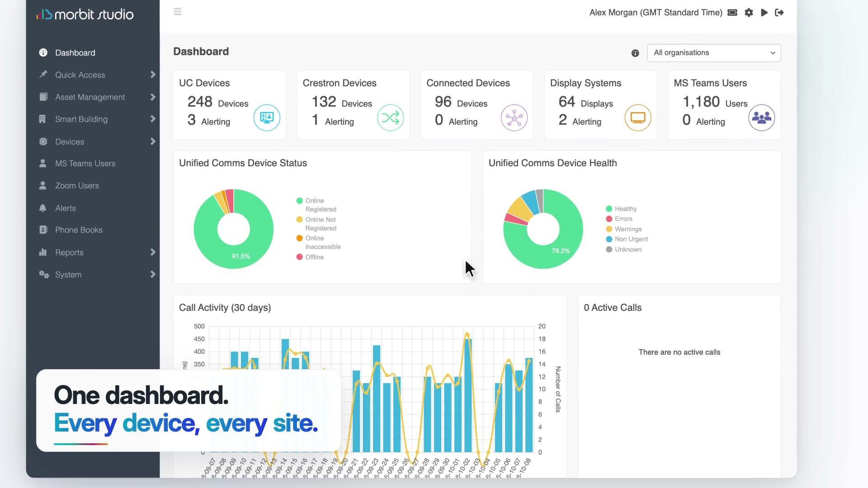
Task: Click the 248 Devices count
Action: (218, 102)
